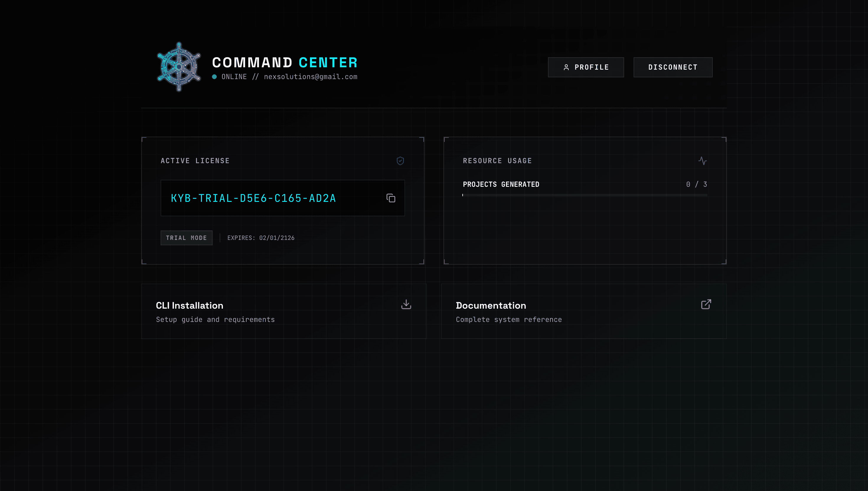The image size is (868, 491).
Task: Click the Trial Mode badge
Action: [186, 238]
